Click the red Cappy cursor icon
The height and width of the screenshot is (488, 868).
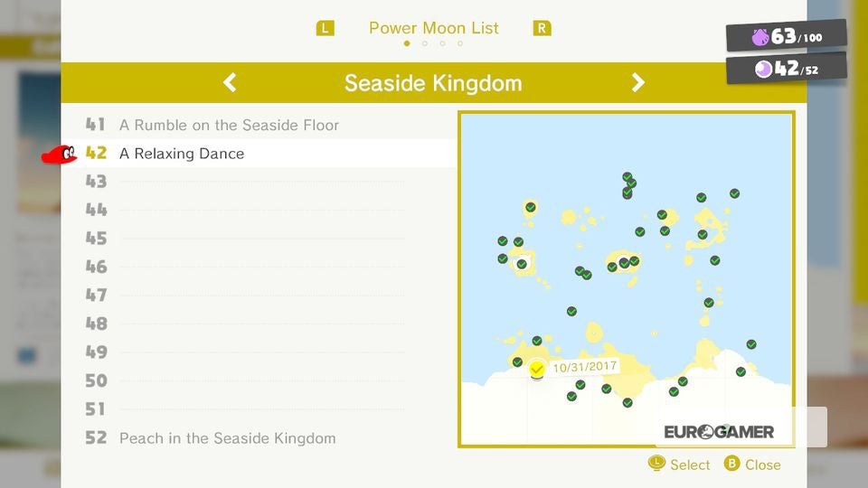coord(60,155)
